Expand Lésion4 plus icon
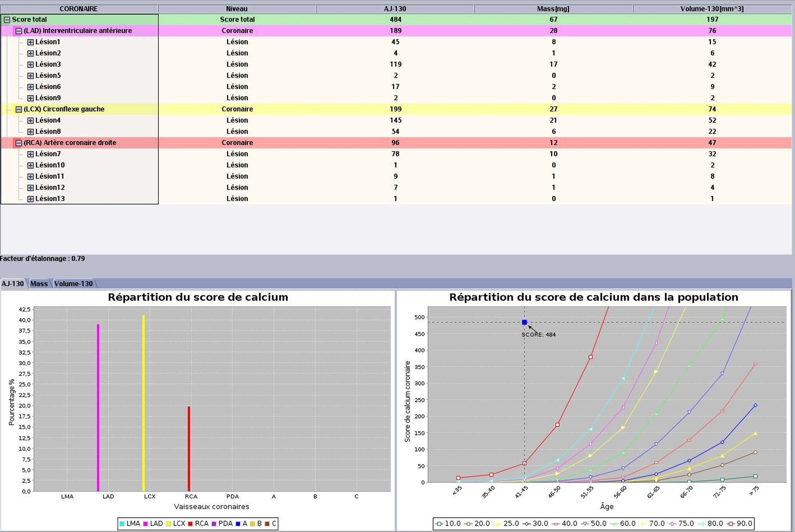 pos(30,120)
